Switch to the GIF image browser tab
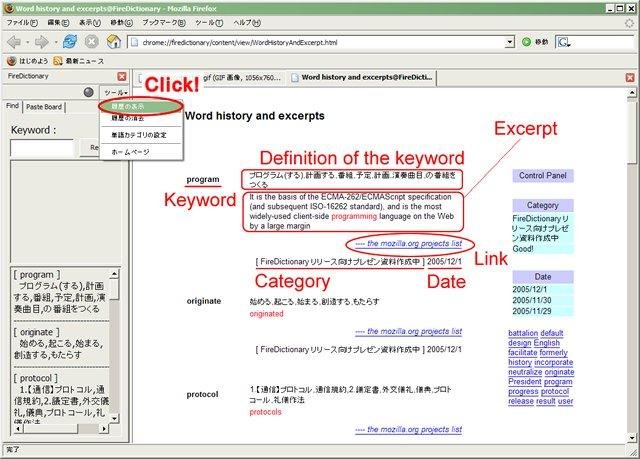Viewport: 640px width, 459px height. [241, 78]
